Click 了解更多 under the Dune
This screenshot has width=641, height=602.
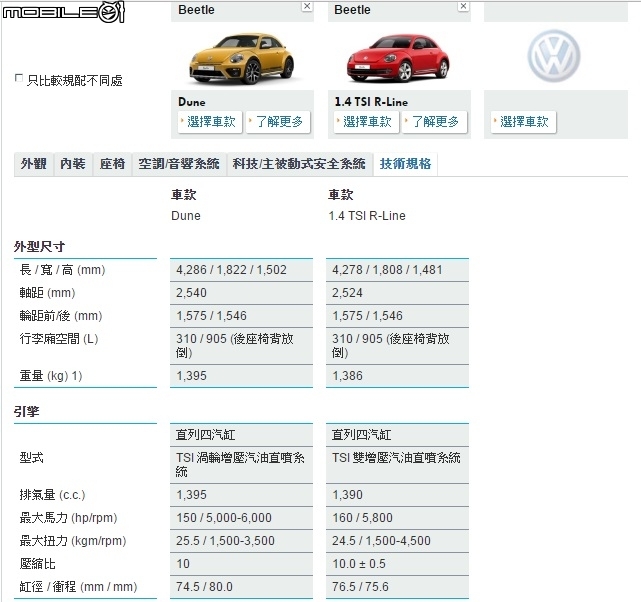click(278, 122)
